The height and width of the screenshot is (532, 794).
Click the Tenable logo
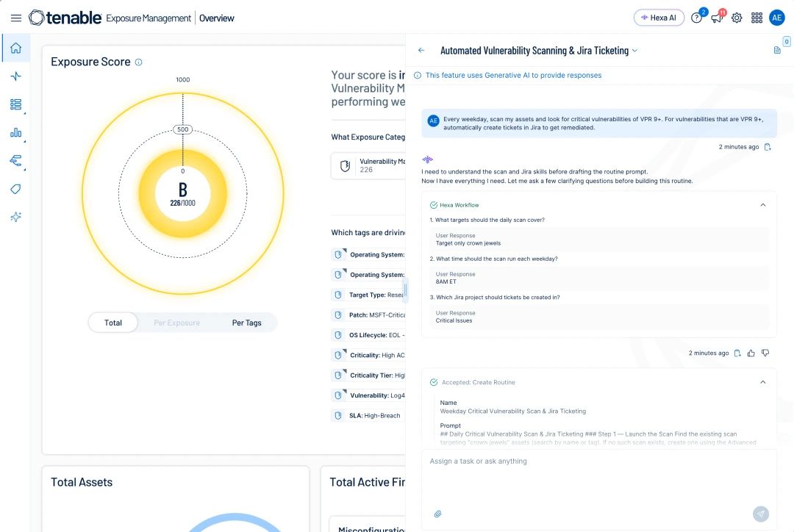(65, 18)
